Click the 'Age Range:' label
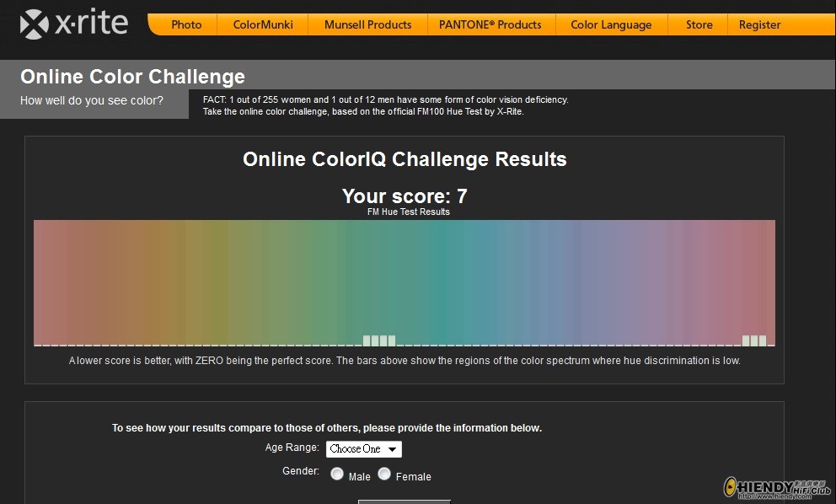Screen dimensions: 836x504 292,448
